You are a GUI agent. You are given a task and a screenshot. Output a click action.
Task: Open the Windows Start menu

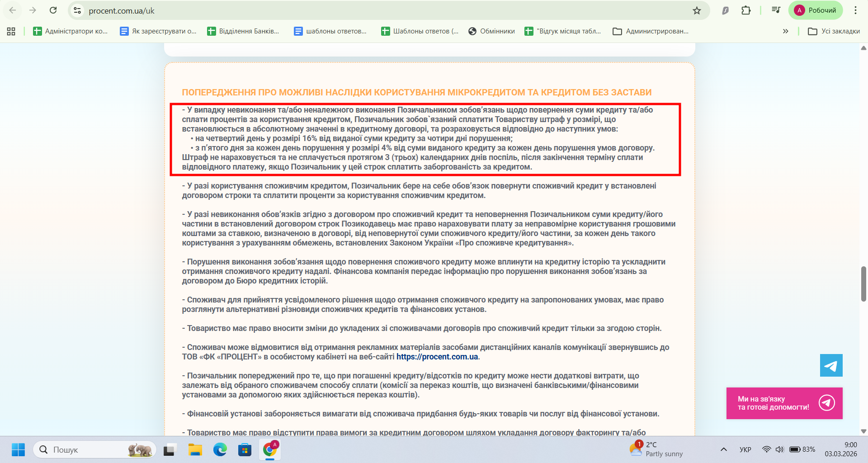coord(18,449)
